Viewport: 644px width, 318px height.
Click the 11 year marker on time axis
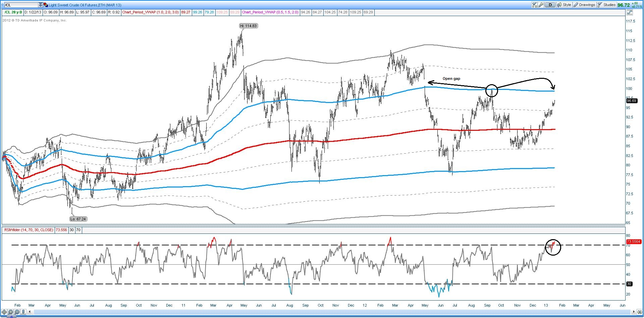(183, 305)
